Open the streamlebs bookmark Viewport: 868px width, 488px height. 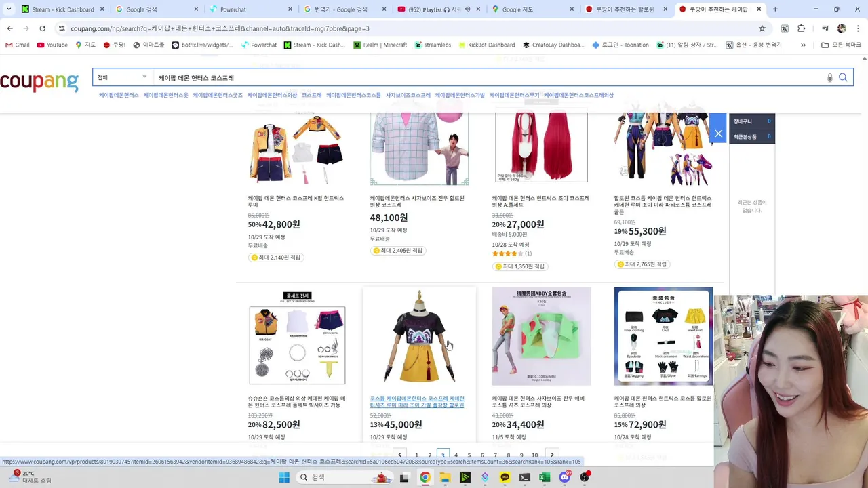[432, 45]
